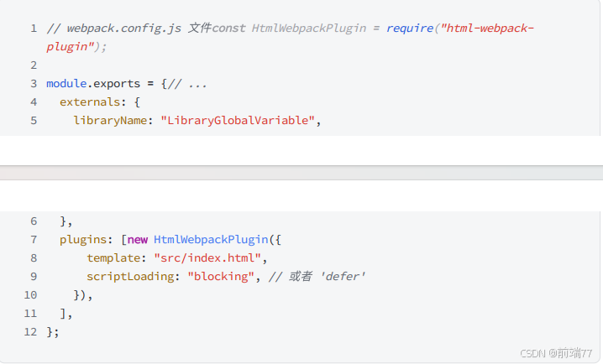
Task: Select the "src/index.html" string
Action: tap(207, 257)
